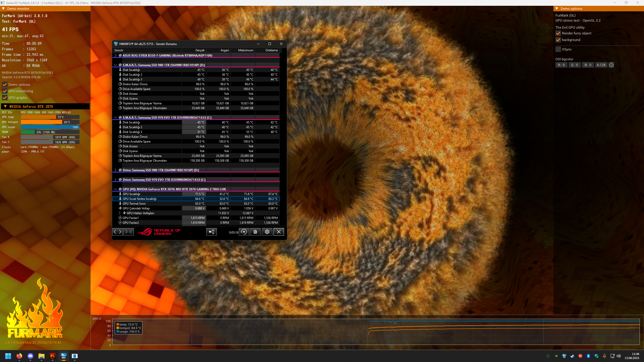
Task: Expand the ASUS ROG STRIX B550-F sensor group
Action: pos(115,55)
